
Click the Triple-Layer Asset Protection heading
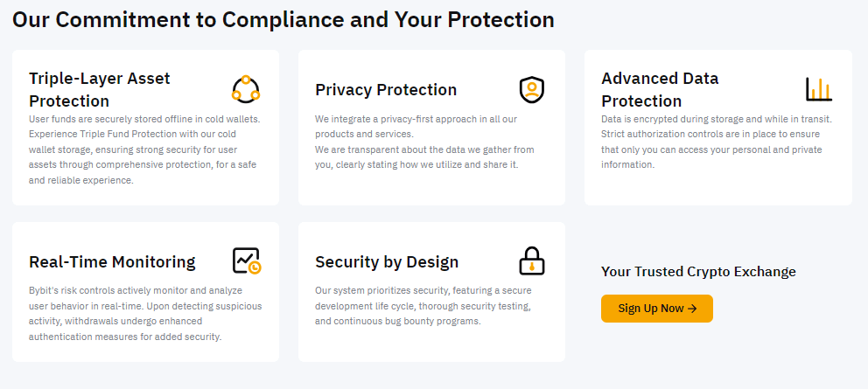100,89
